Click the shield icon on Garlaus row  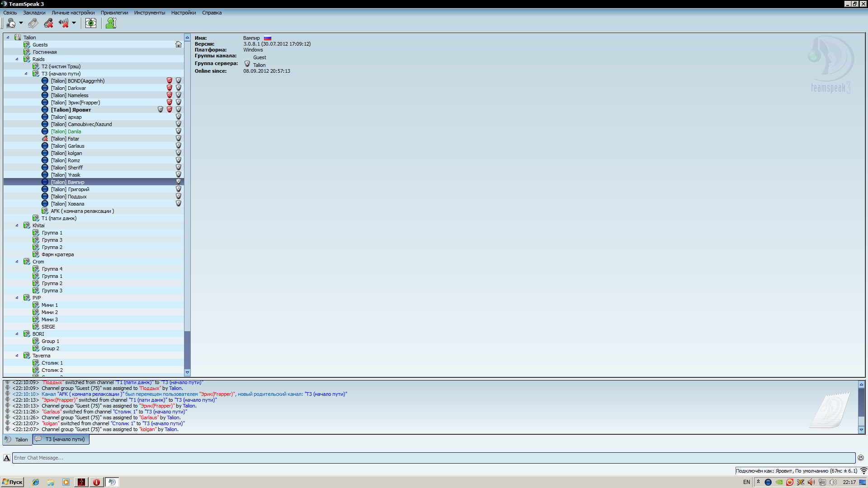point(179,145)
